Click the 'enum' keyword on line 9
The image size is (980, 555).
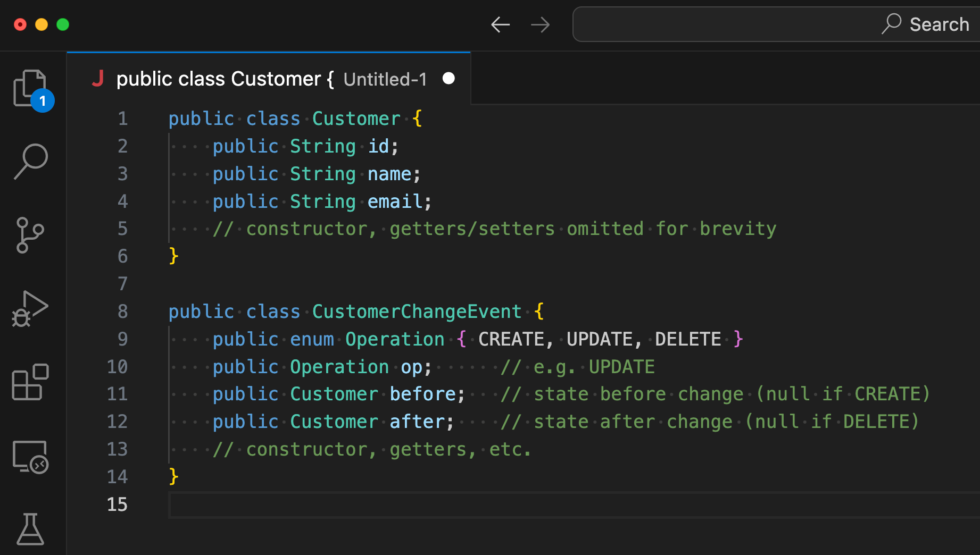tap(312, 339)
